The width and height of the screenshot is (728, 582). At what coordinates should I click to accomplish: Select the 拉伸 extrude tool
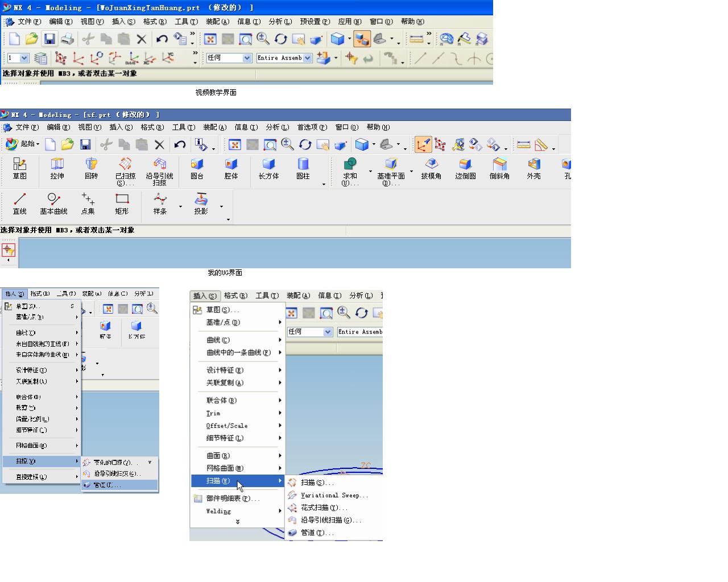pos(57,169)
